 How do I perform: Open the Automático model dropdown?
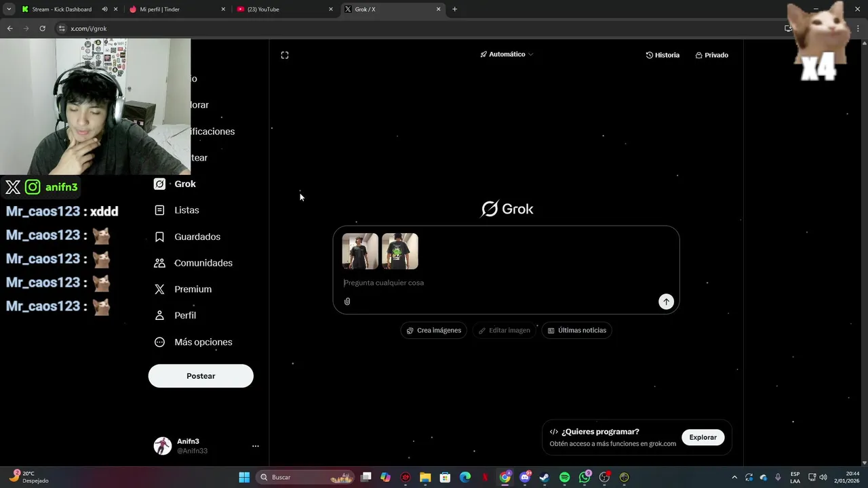click(x=507, y=54)
